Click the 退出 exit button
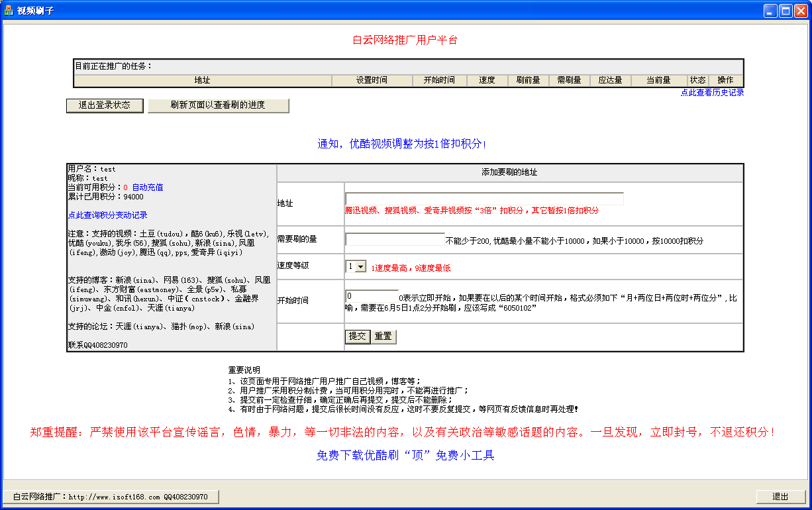The width and height of the screenshot is (812, 510). pyautogui.click(x=780, y=497)
